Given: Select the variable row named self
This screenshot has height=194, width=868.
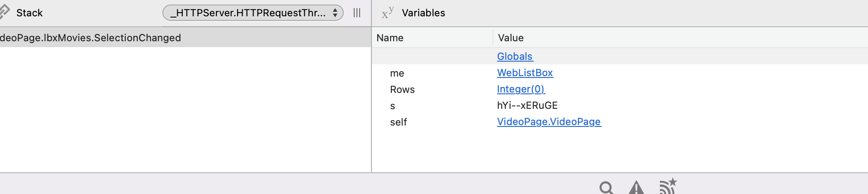Looking at the screenshot, I should tap(620, 122).
